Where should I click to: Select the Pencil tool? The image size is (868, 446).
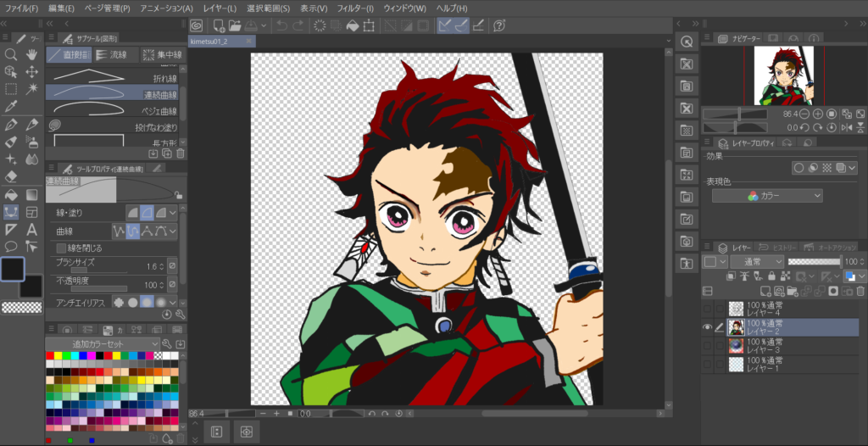pos(31,125)
